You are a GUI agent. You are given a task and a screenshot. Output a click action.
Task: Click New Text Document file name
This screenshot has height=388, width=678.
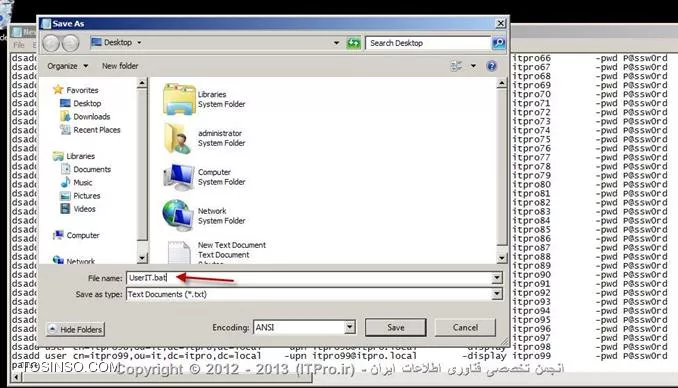coord(232,245)
